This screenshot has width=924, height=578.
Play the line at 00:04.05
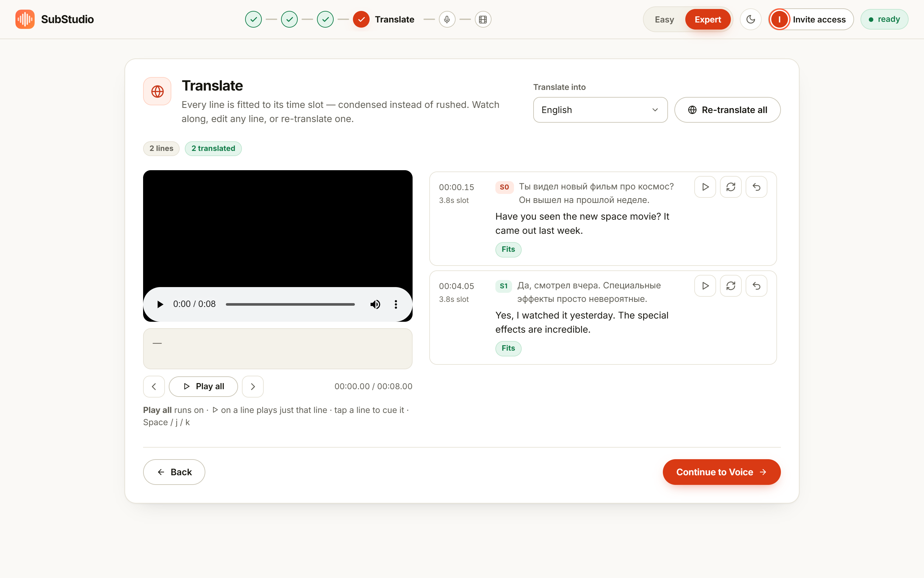click(x=705, y=286)
